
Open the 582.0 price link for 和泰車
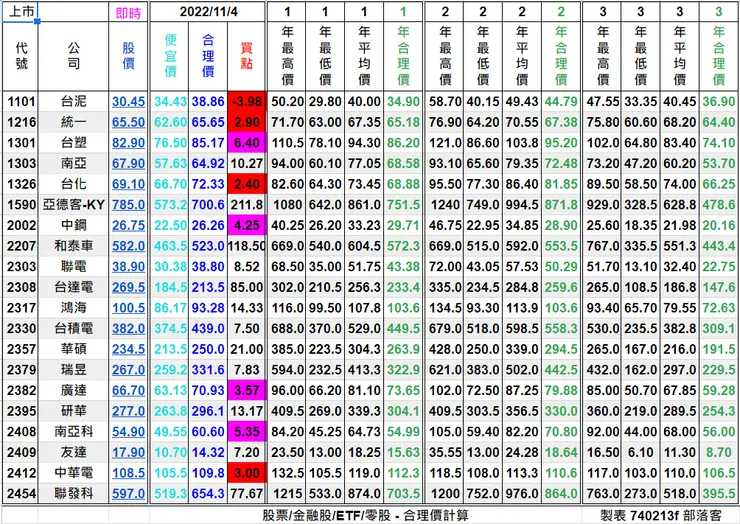(x=128, y=246)
